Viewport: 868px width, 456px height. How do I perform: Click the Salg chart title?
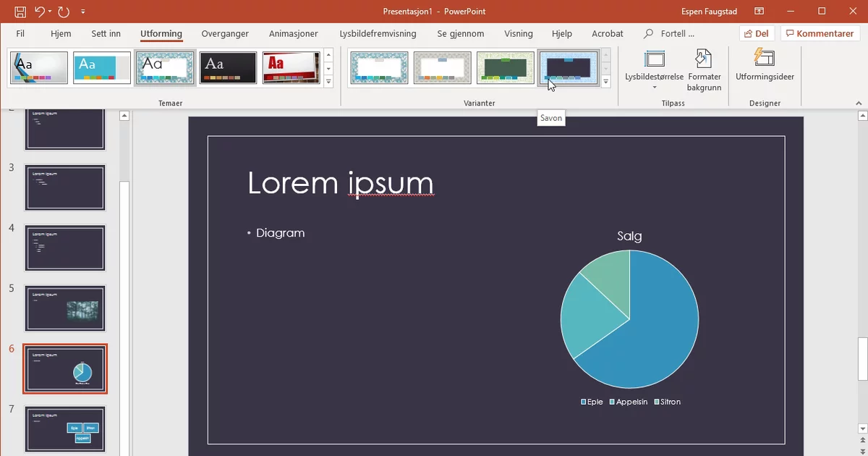coord(629,236)
